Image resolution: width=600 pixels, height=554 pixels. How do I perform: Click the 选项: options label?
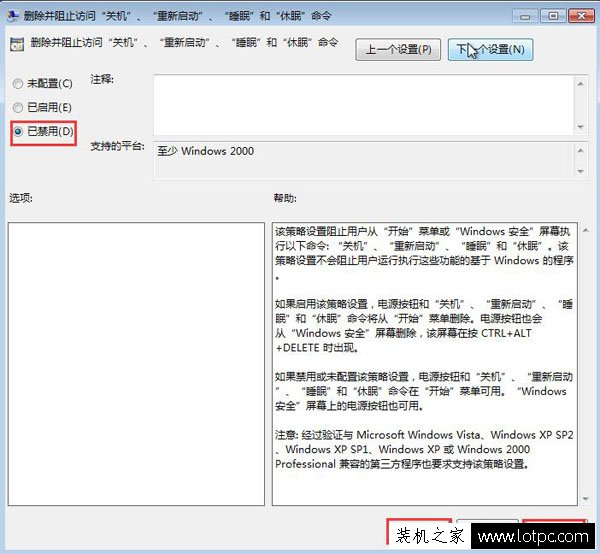coord(21,198)
